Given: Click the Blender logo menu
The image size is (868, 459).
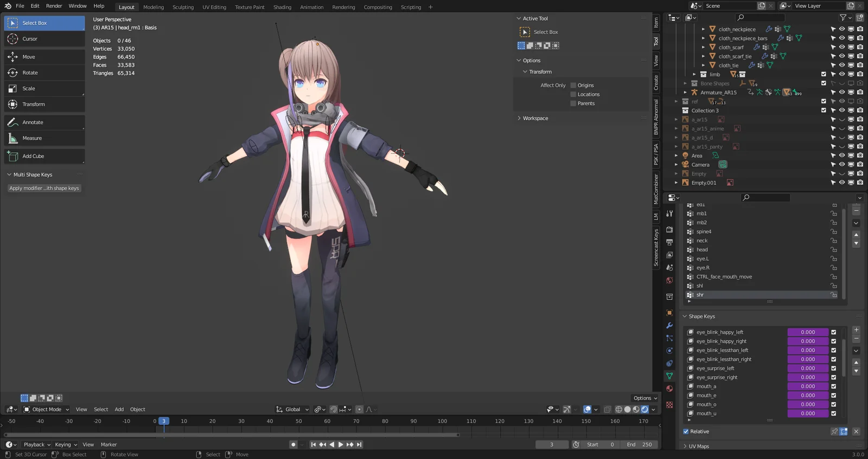Looking at the screenshot, I should tap(8, 6).
